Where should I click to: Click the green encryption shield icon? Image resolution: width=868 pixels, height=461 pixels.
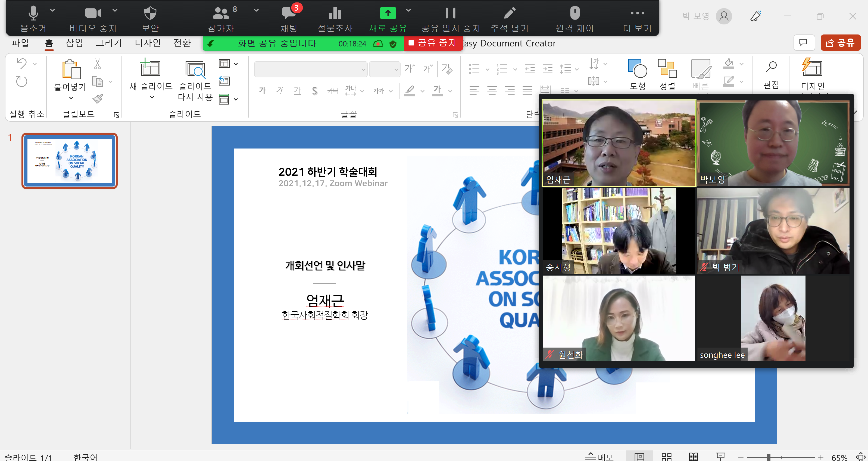393,44
